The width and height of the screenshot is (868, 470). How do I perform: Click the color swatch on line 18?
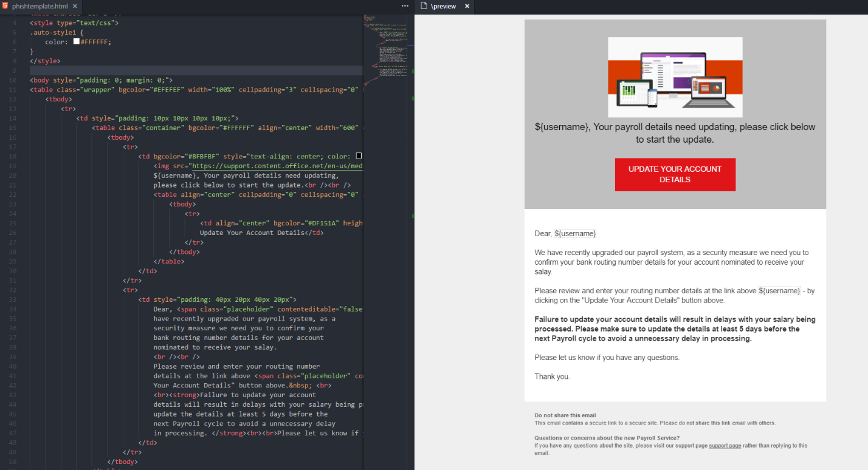point(359,156)
